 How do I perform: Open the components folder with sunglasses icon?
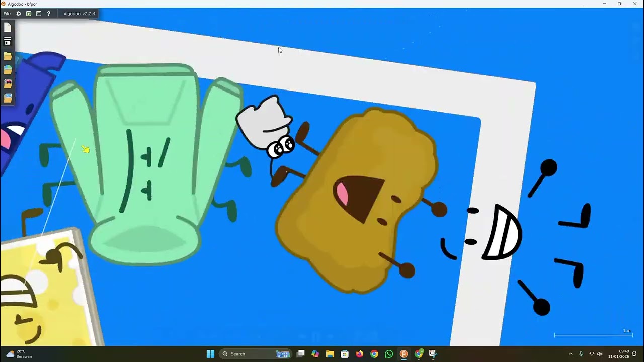[8, 84]
